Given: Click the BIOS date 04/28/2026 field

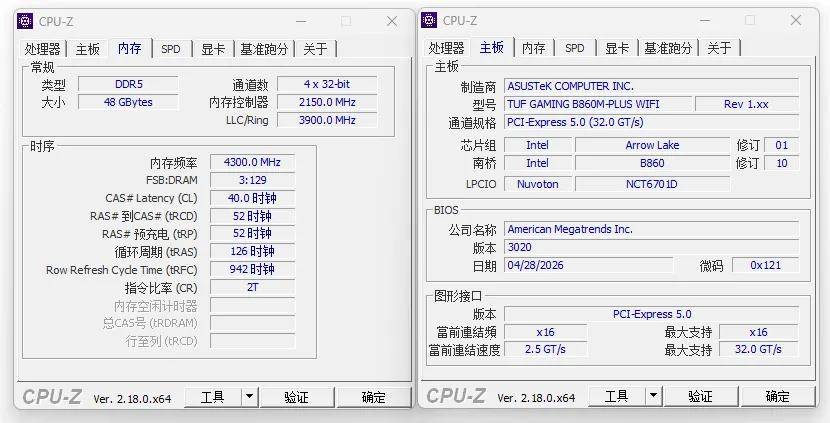Looking at the screenshot, I should coord(589,265).
